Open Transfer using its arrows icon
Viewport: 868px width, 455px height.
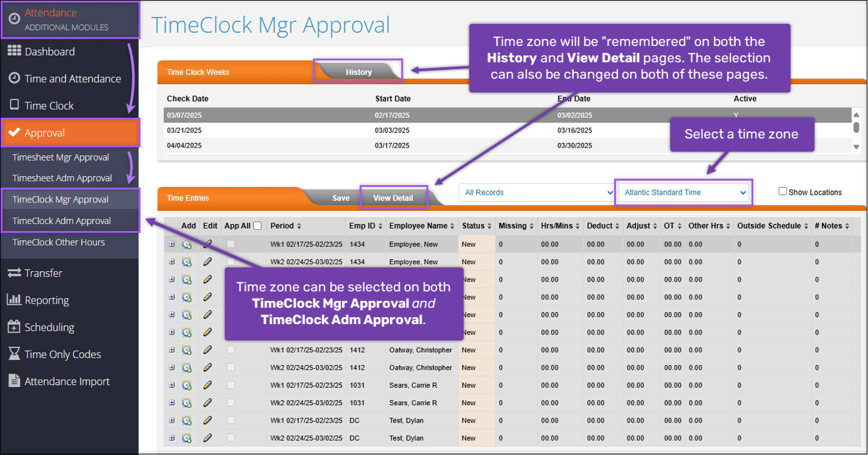pos(15,272)
